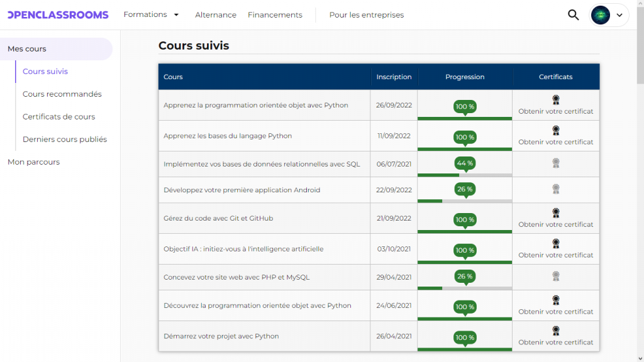Click greyed certificate icon for SQL course
Image resolution: width=644 pixels, height=362 pixels.
pyautogui.click(x=556, y=163)
